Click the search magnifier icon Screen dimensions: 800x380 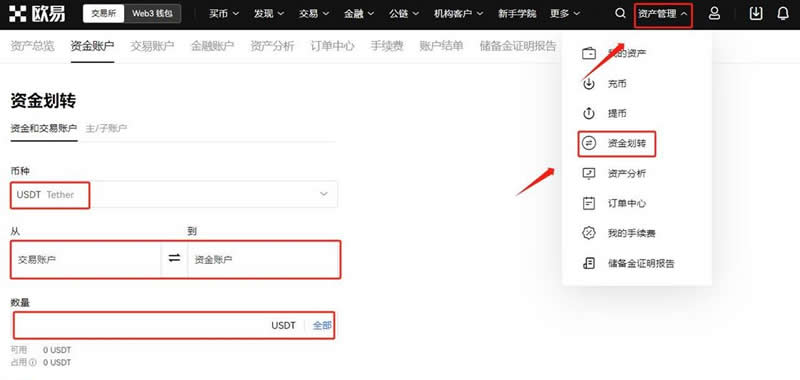pos(620,14)
